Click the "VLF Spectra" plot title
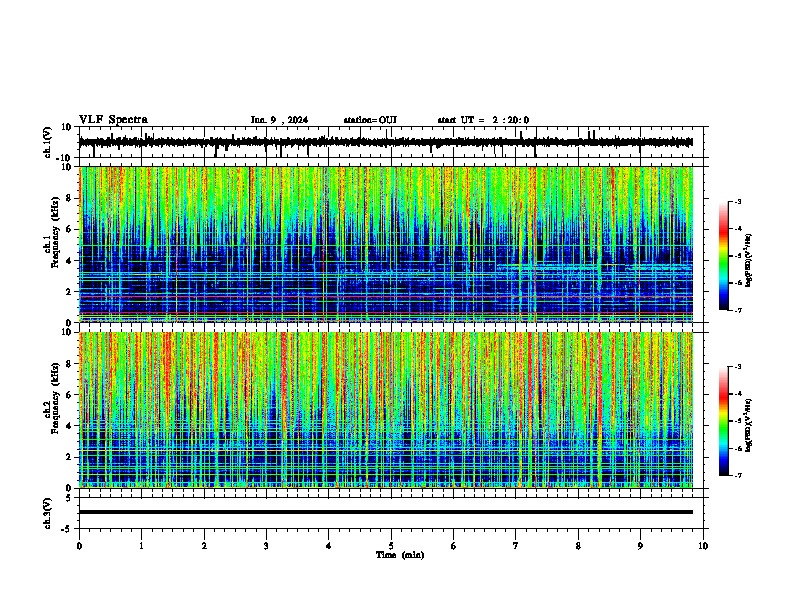 [x=113, y=119]
